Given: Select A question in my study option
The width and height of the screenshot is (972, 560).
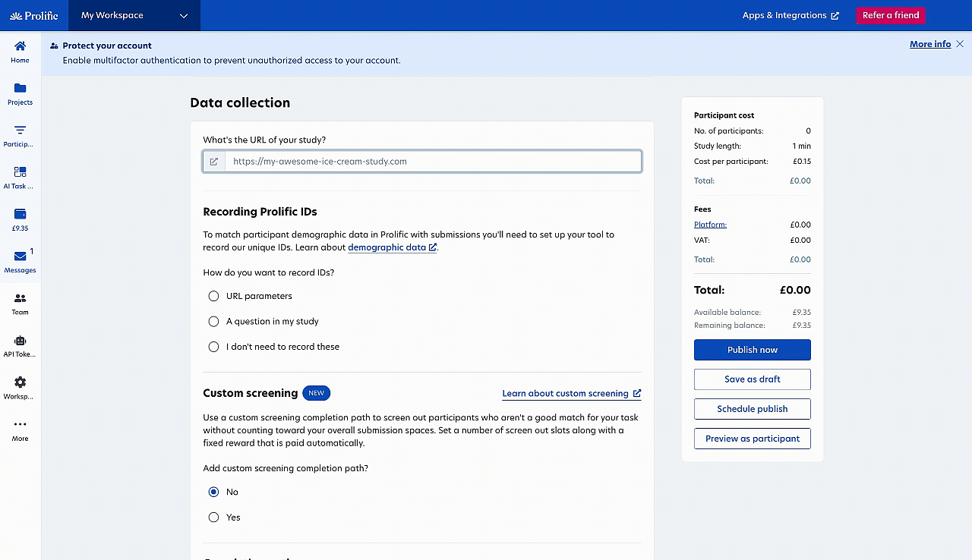Looking at the screenshot, I should (213, 321).
